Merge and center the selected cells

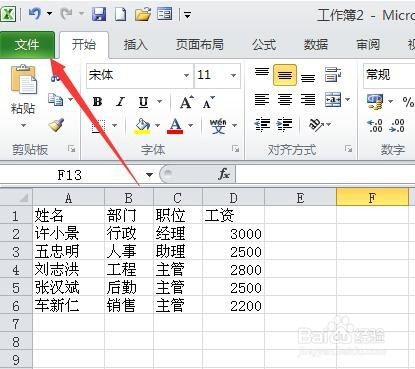click(333, 99)
